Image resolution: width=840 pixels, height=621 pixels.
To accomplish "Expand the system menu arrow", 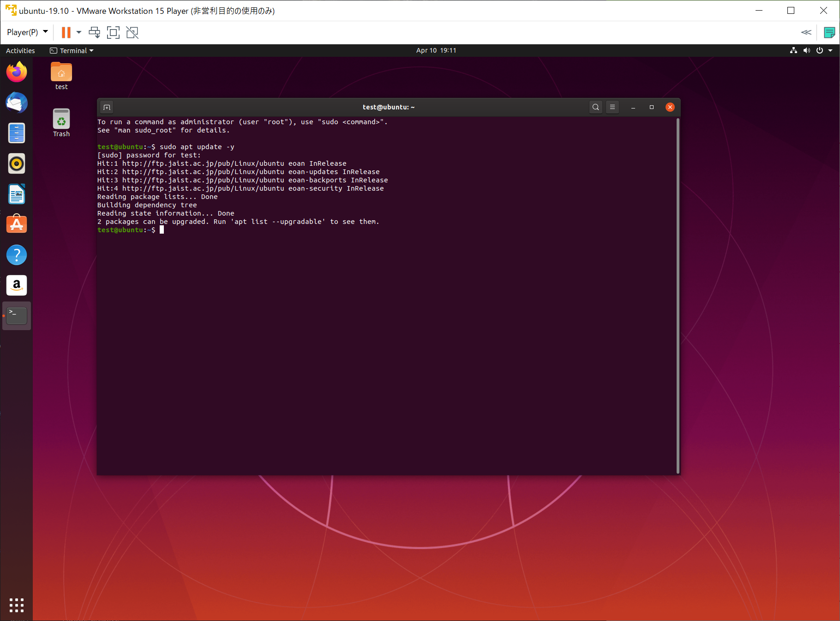I will point(830,50).
